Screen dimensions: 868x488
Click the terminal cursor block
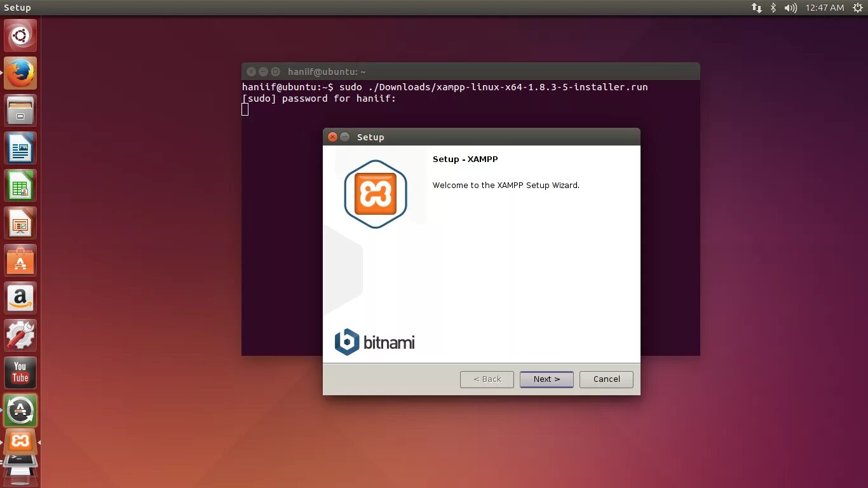coord(245,109)
